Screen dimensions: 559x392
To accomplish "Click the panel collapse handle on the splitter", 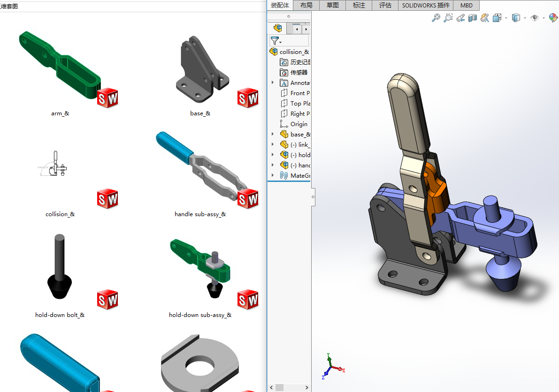I will pos(313,197).
